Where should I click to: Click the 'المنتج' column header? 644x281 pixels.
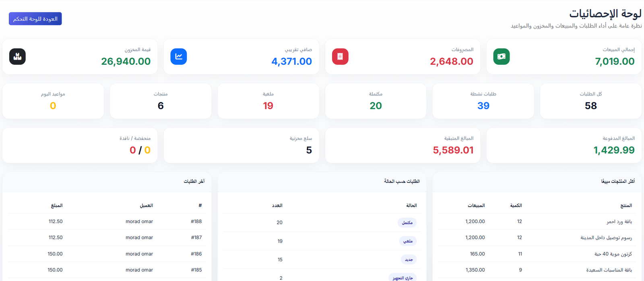pos(626,205)
